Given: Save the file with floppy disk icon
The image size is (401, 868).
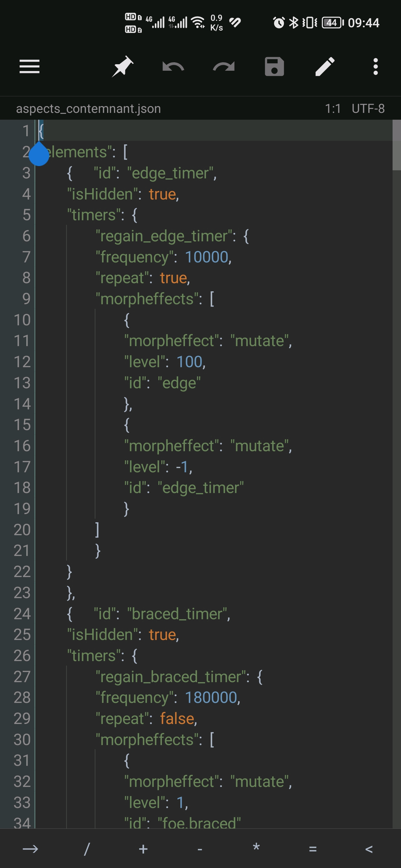Looking at the screenshot, I should click(274, 66).
